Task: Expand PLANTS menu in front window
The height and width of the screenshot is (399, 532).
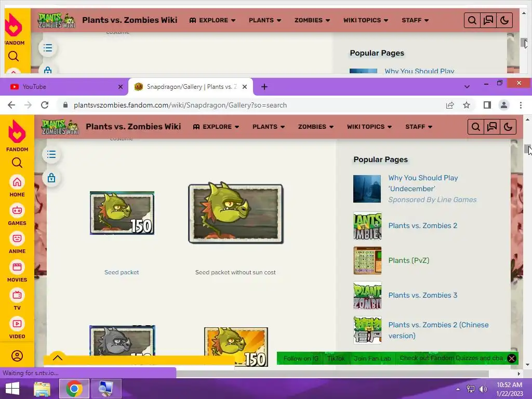Action: 269,127
